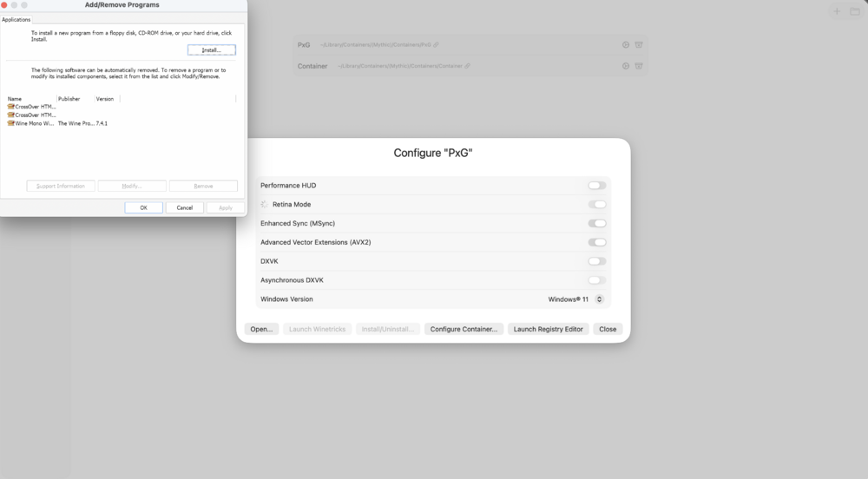The image size is (868, 479).
Task: Toggle the Performance HUD switch
Action: [x=597, y=186]
